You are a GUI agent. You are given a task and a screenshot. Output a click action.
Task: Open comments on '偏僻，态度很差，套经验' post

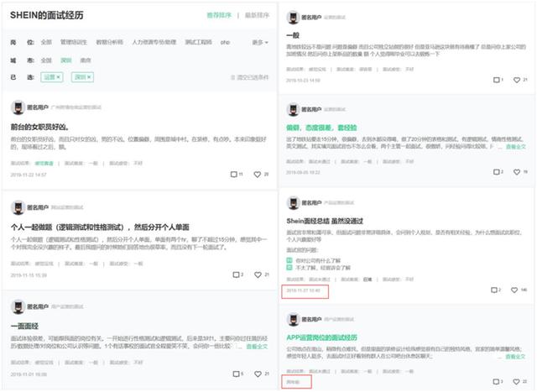pyautogui.click(x=498, y=172)
